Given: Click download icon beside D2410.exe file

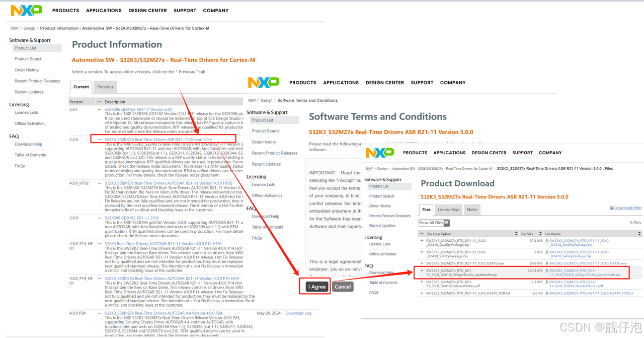Looking at the screenshot, I should tap(547, 263).
